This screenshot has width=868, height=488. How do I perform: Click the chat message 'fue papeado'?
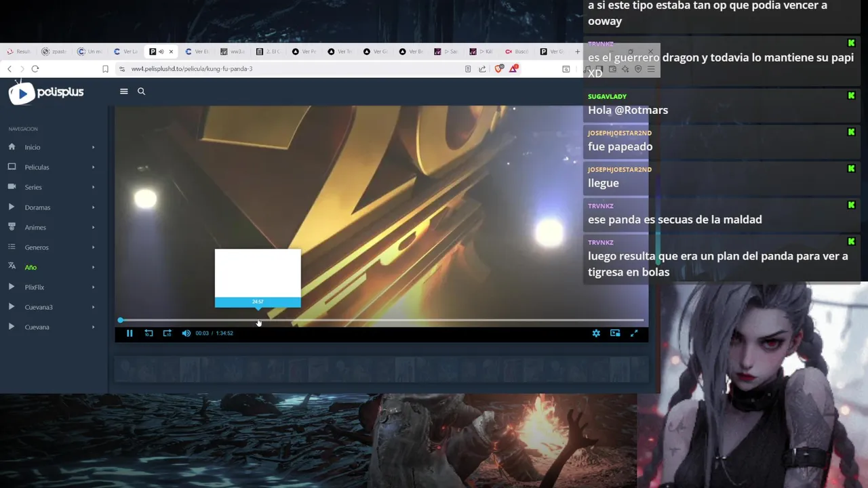[x=620, y=146]
